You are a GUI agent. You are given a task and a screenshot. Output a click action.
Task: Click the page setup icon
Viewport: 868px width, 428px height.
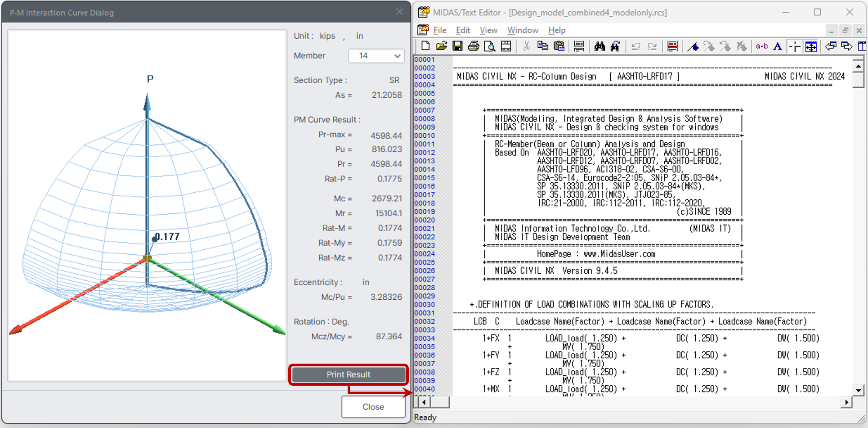tap(506, 46)
